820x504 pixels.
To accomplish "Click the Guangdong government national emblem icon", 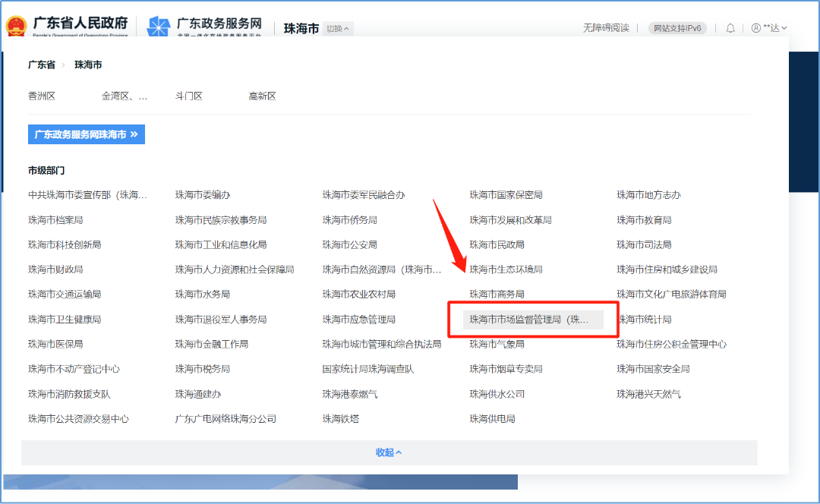I will tap(16, 27).
